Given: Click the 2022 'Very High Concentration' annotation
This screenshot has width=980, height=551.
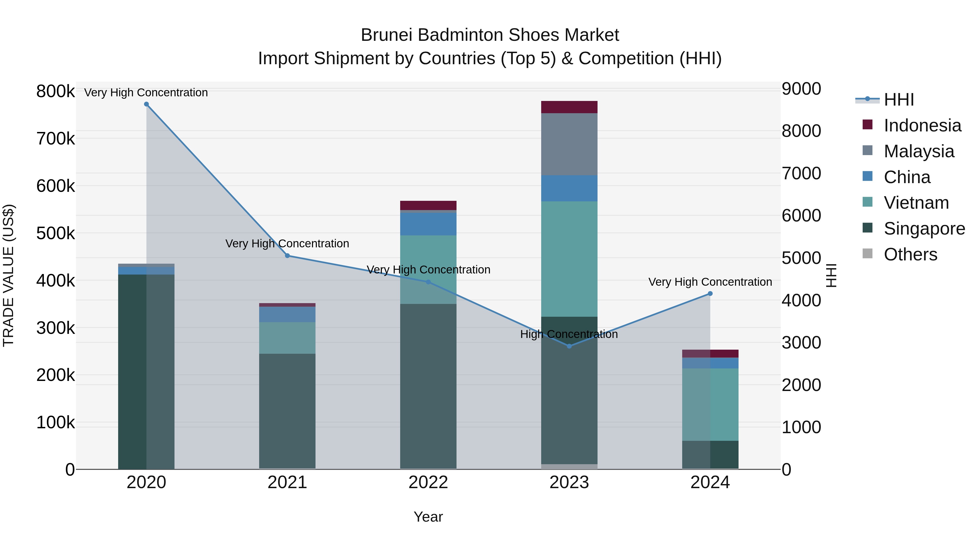Looking at the screenshot, I should (x=428, y=270).
